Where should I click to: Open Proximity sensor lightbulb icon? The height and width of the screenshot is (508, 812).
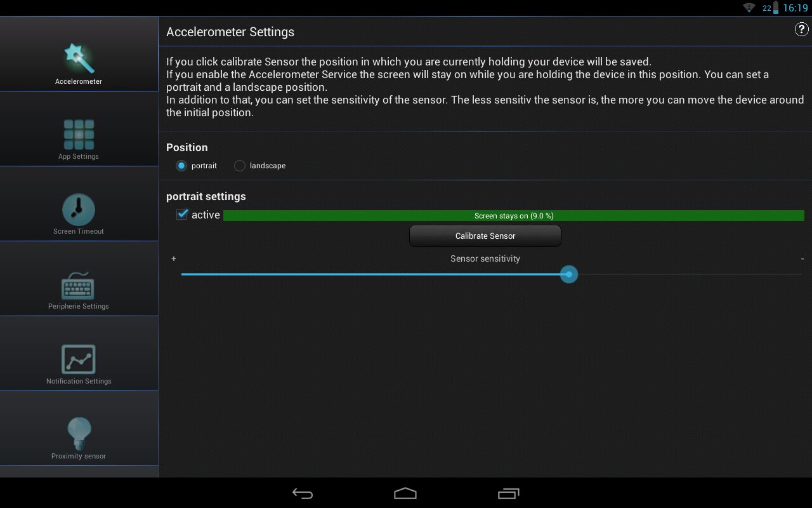click(x=79, y=433)
